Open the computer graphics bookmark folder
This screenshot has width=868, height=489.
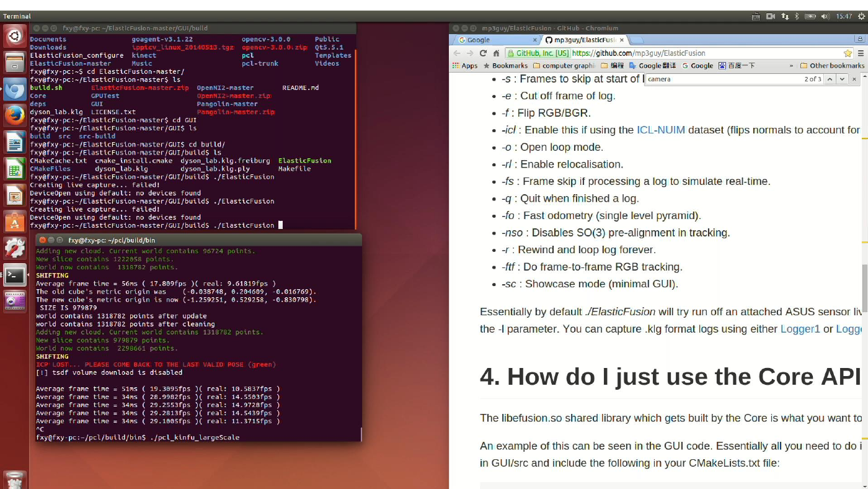[564, 66]
